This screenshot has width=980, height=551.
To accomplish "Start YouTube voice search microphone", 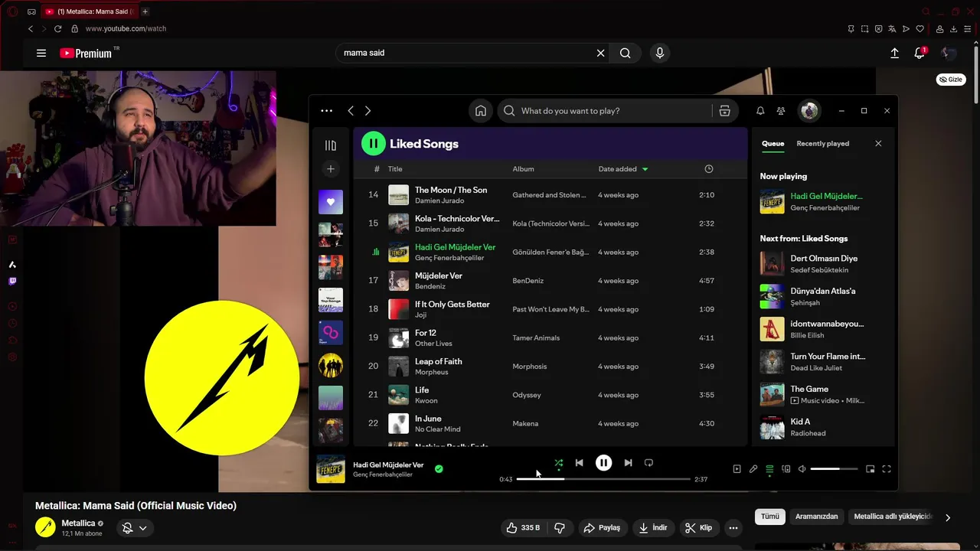I will tap(659, 53).
